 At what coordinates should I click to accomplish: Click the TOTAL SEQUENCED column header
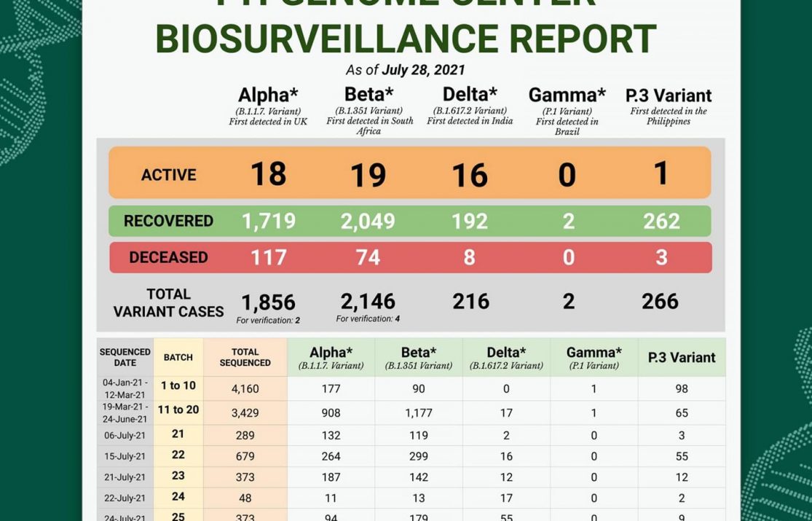(245, 357)
